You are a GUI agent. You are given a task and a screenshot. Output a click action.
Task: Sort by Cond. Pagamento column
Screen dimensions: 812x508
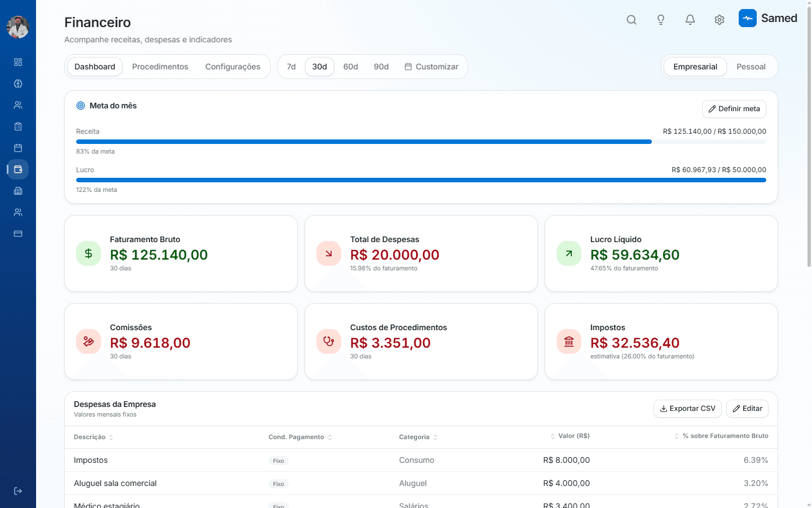point(300,437)
